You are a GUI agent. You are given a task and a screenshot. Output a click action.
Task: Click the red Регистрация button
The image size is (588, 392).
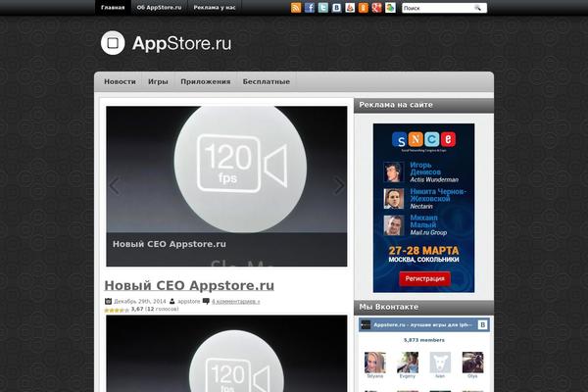point(425,278)
